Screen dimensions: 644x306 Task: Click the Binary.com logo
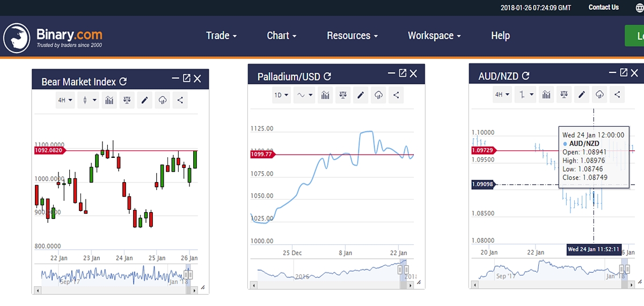click(x=53, y=38)
